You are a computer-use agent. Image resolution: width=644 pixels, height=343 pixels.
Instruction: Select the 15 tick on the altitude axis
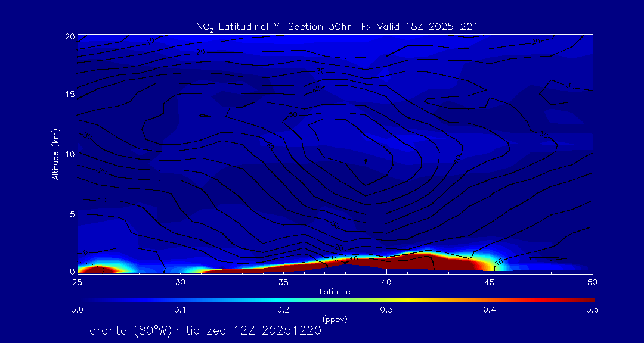(x=69, y=95)
